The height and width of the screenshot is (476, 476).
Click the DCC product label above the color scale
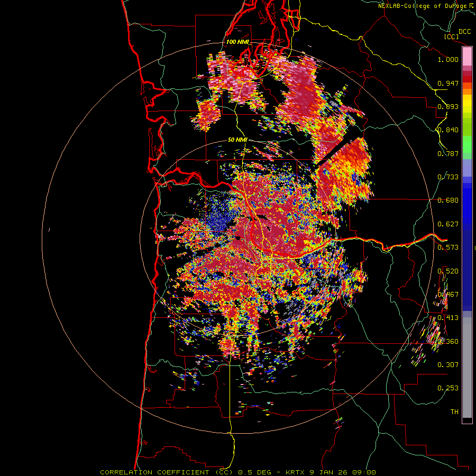pos(465,32)
